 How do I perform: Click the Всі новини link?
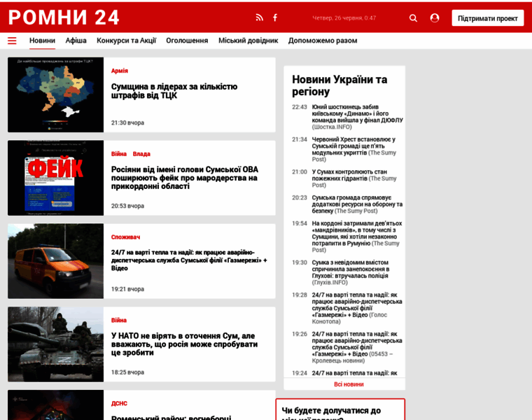[x=349, y=384]
